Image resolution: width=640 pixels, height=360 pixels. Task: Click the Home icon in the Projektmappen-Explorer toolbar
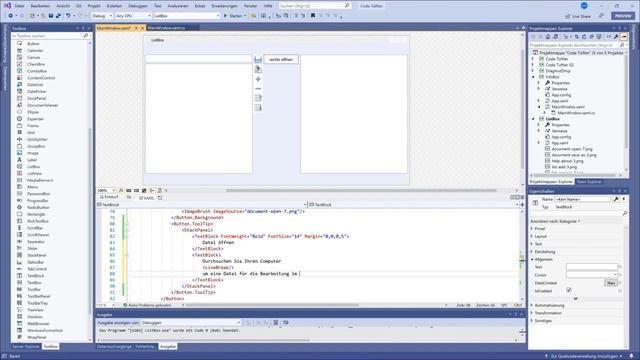(548, 37)
